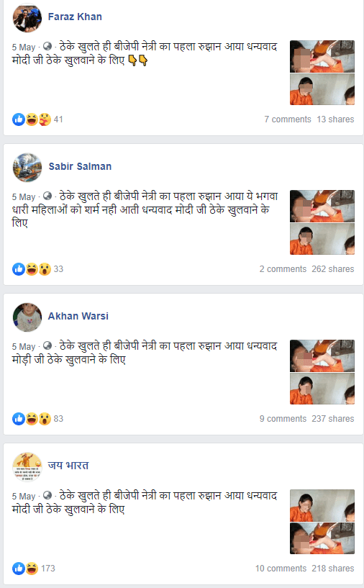Click the like reaction icon on Faraz Khan's post
The width and height of the screenshot is (364, 588).
[x=19, y=119]
